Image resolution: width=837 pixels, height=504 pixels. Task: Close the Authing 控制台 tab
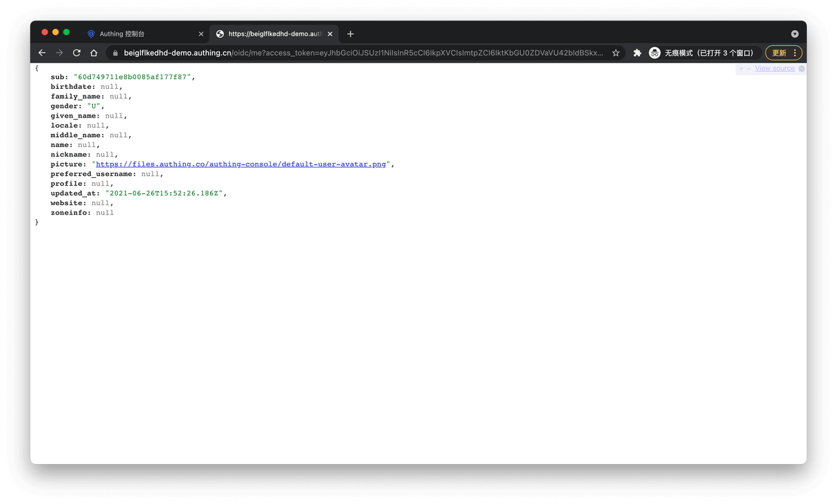pos(201,34)
